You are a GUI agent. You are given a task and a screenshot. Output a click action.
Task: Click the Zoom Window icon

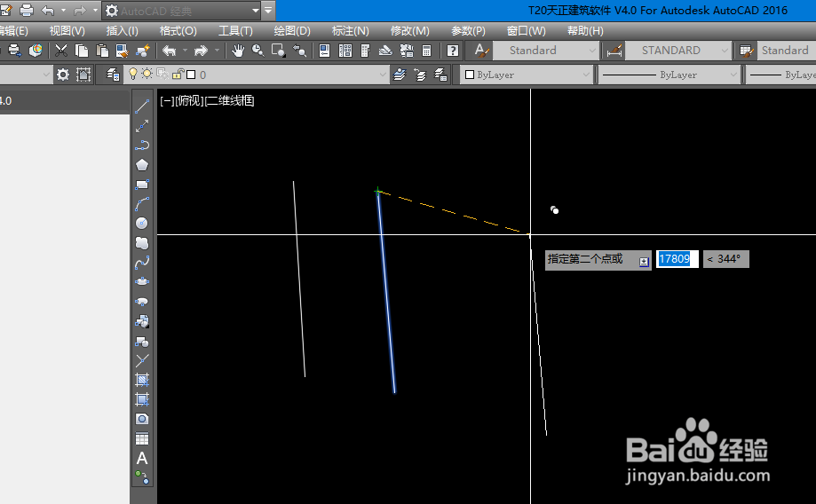point(279,51)
